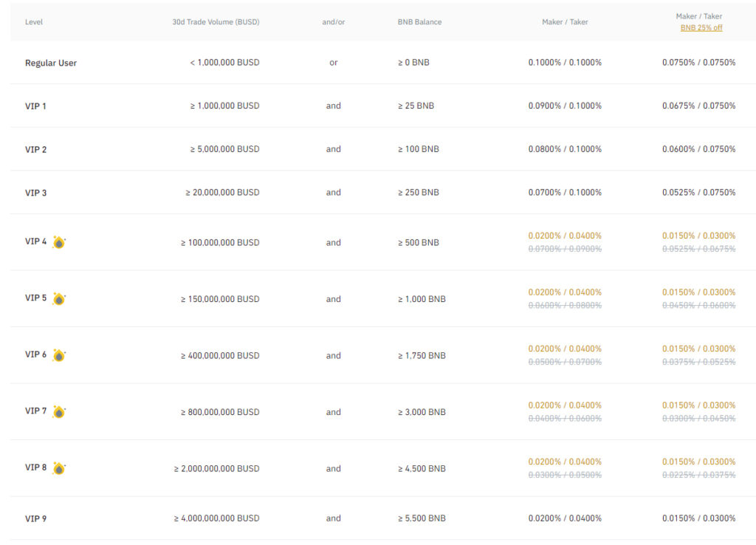Click the "0.0675% / 0.0750%" fee value
Image resolution: width=756 pixels, height=545 pixels.
click(x=698, y=106)
